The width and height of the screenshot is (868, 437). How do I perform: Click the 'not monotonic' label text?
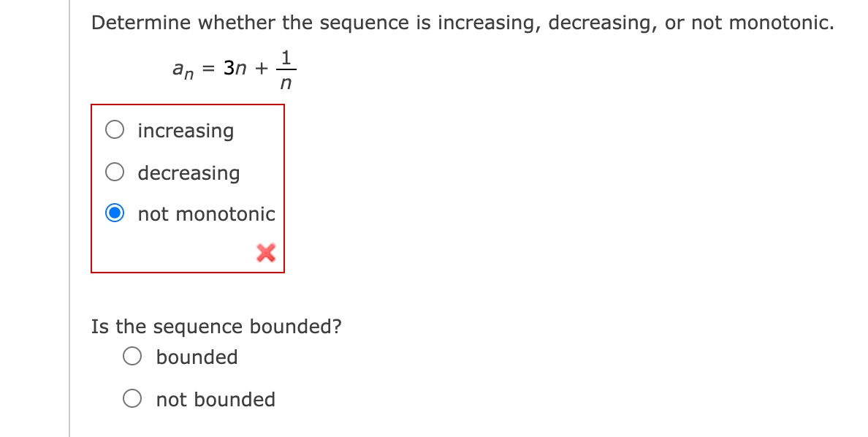point(206,214)
